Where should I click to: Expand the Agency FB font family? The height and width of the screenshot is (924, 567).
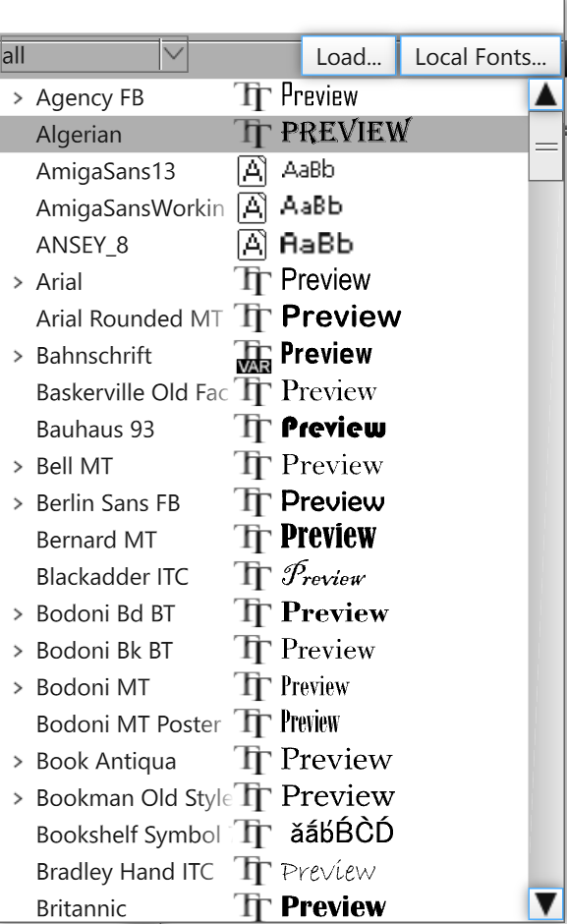19,98
